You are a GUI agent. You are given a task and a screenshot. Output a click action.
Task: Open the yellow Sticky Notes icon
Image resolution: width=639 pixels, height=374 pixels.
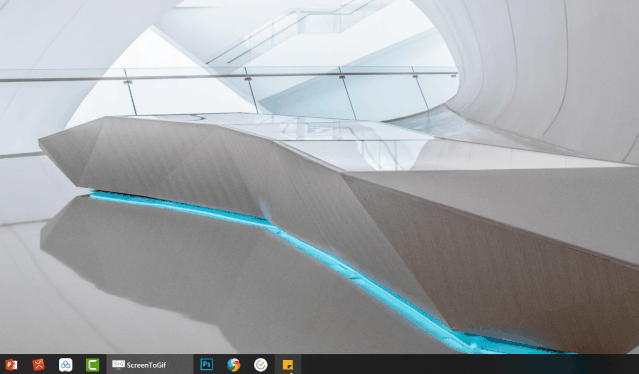click(288, 365)
